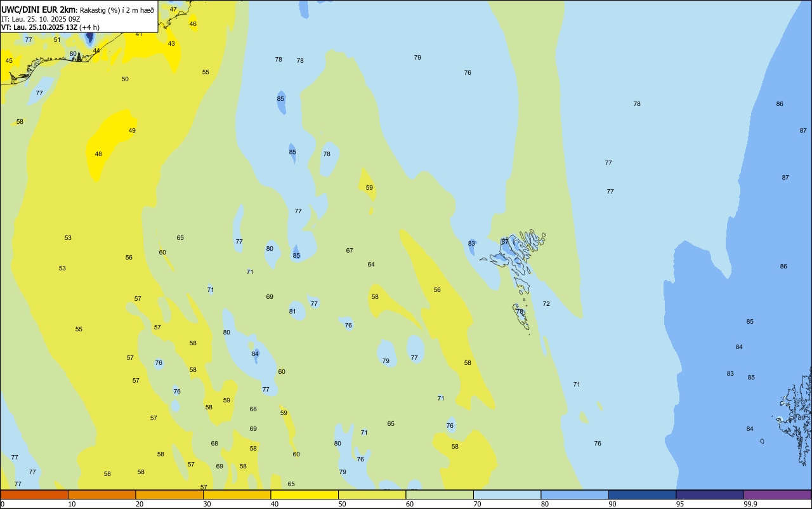Image resolution: width=812 pixels, height=509 pixels.
Task: Click the humidity value "44" near the coastline
Action: pyautogui.click(x=96, y=51)
